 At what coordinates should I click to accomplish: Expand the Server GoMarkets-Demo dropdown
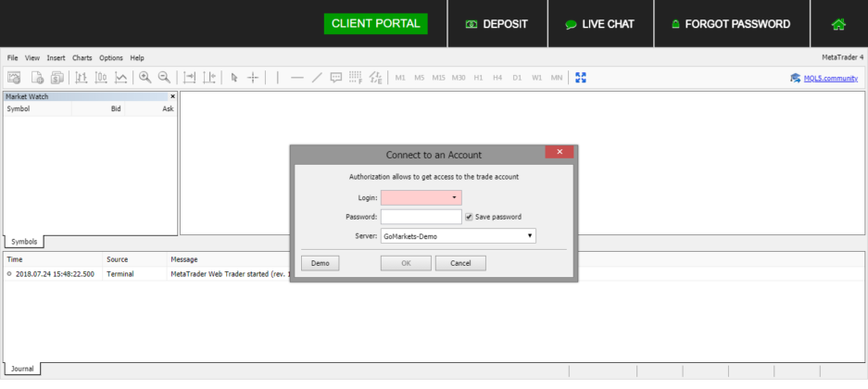(530, 236)
